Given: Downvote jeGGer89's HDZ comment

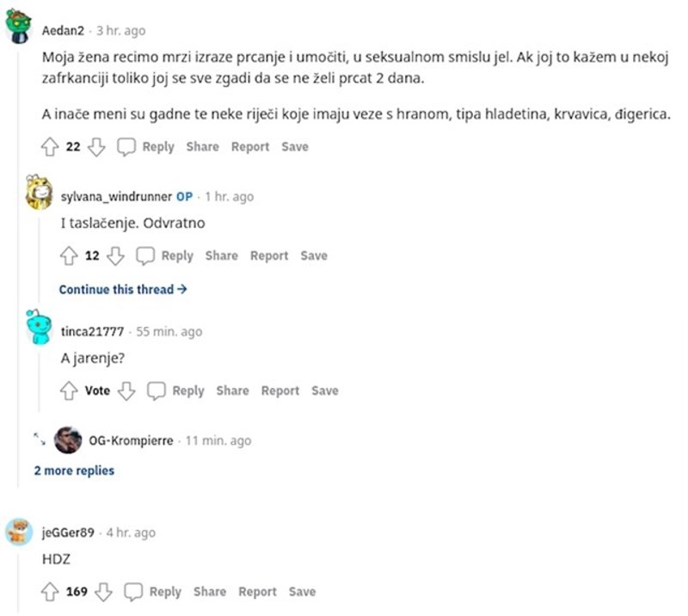Looking at the screenshot, I should 103,592.
